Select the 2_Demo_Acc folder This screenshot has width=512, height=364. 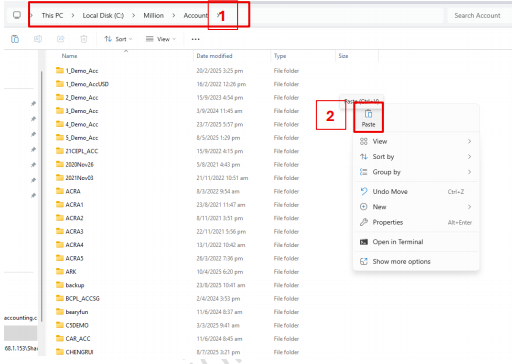[82, 98]
